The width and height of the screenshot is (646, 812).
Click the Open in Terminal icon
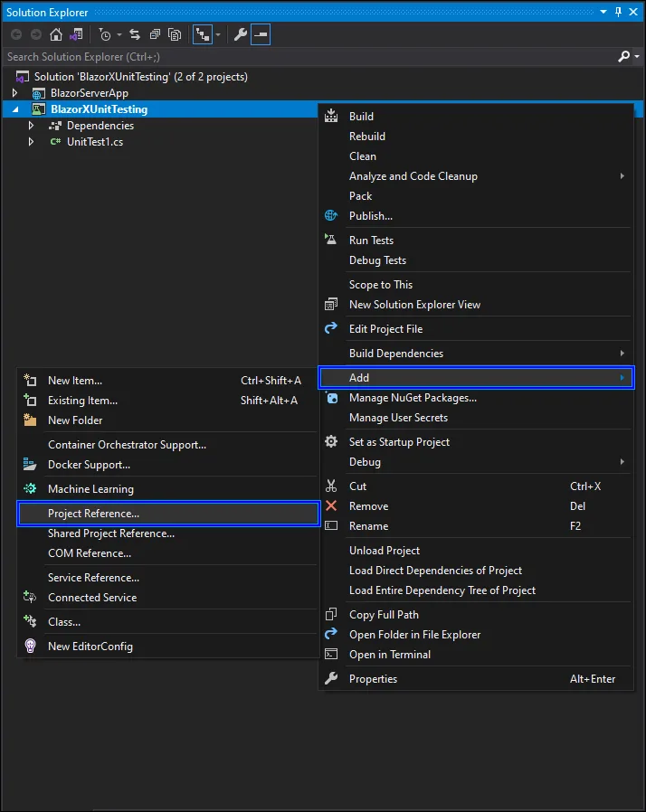click(x=332, y=654)
